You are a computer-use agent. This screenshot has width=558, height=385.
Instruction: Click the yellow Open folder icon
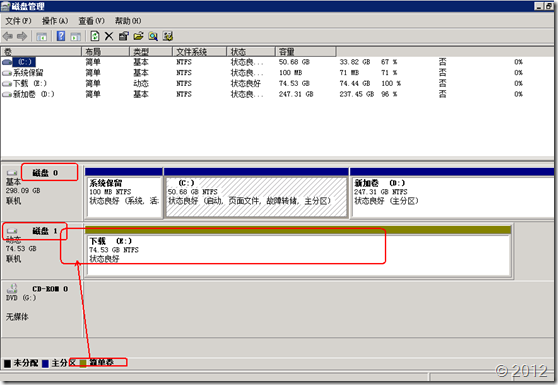tap(138, 36)
